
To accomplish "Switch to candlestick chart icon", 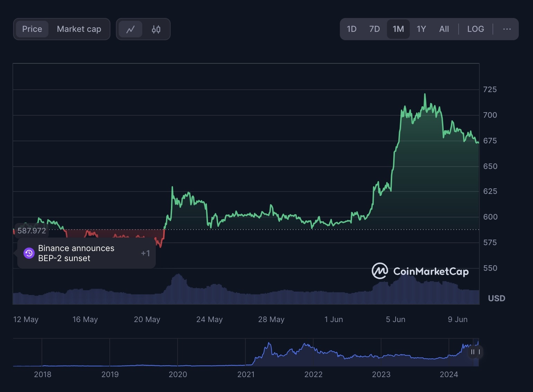I will (156, 29).
